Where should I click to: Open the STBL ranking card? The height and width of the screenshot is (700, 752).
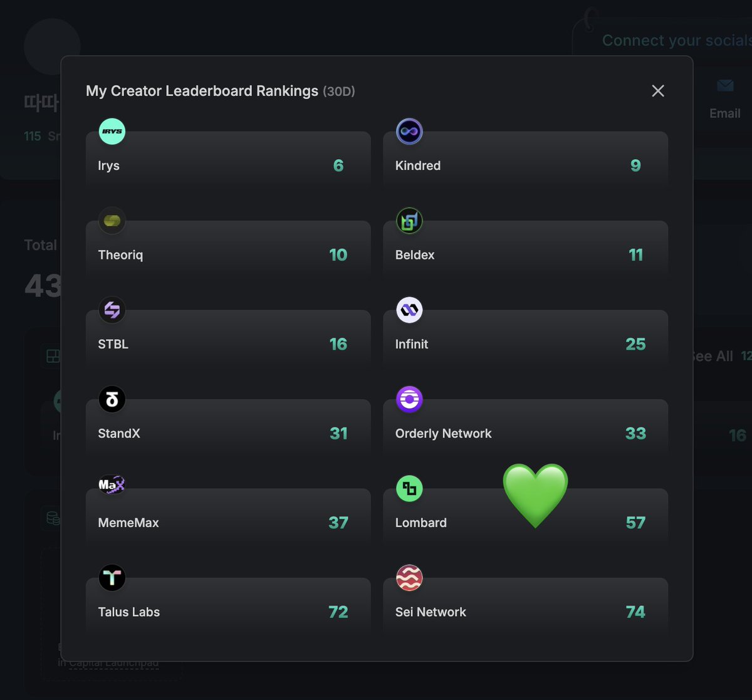228,338
